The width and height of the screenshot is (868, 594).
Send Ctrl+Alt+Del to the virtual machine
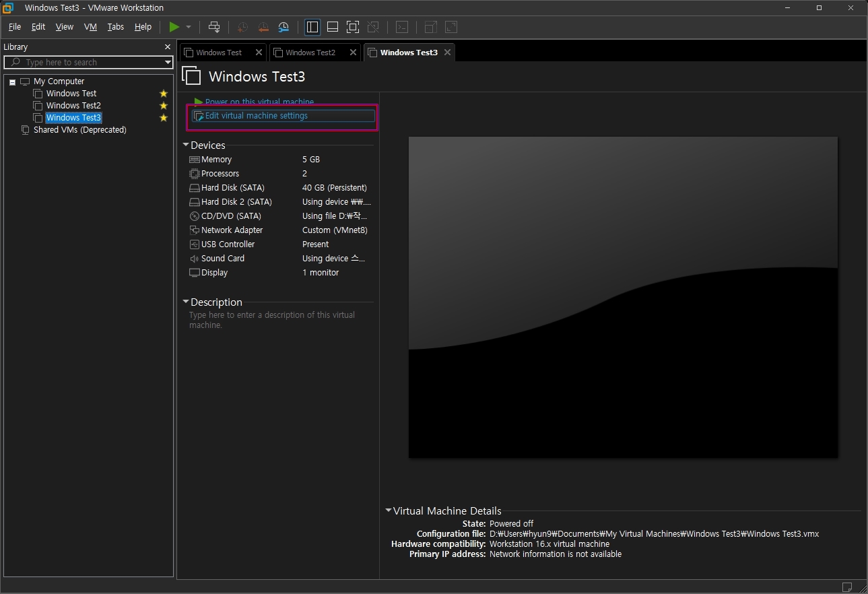pos(214,27)
